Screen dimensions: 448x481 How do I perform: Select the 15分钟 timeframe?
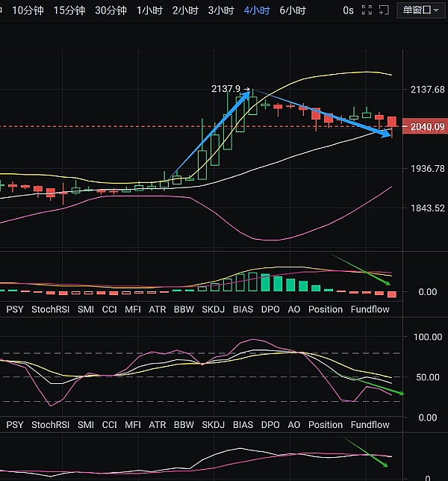coord(69,10)
